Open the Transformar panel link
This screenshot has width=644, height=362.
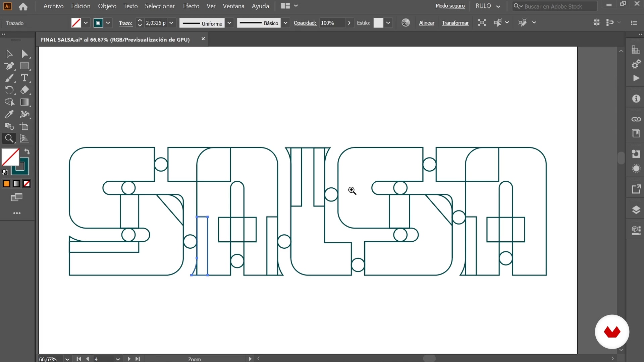pyautogui.click(x=455, y=23)
